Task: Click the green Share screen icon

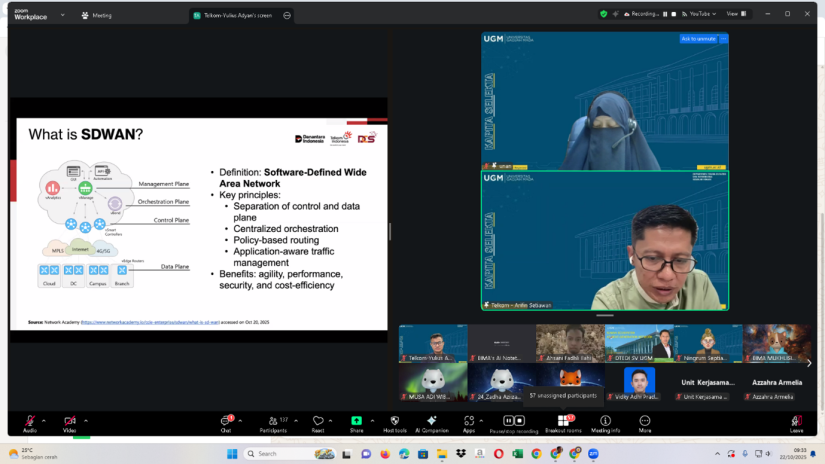Action: [x=356, y=421]
